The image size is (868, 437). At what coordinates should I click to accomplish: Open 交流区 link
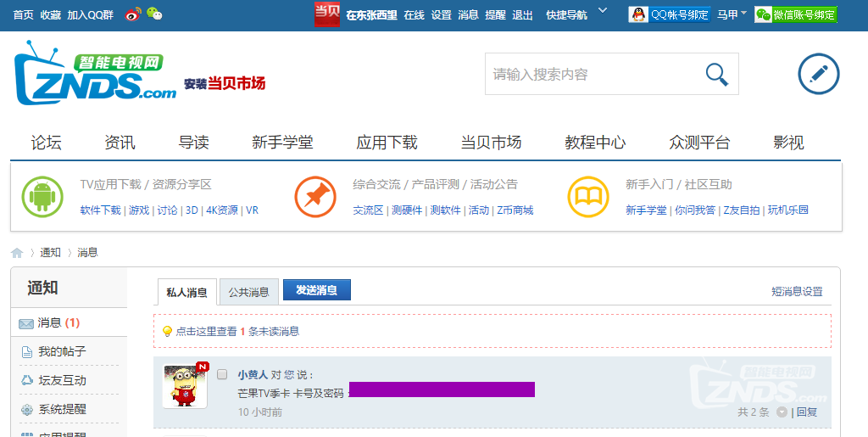(x=368, y=210)
